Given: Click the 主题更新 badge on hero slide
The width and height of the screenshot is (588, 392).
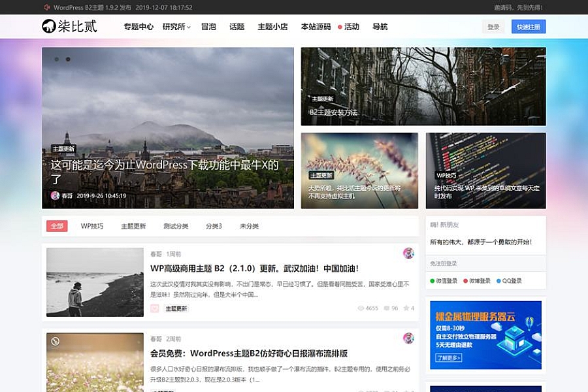Looking at the screenshot, I should click(63, 148).
